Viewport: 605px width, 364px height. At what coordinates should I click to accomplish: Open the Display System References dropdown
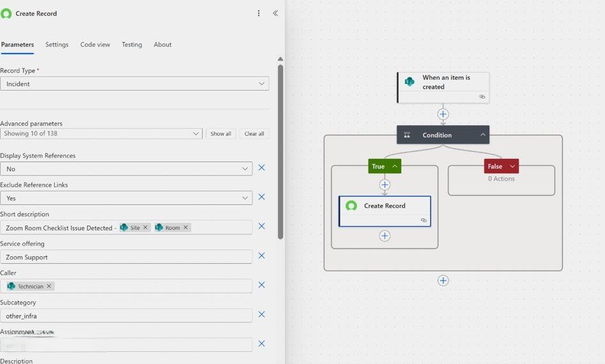(x=126, y=169)
